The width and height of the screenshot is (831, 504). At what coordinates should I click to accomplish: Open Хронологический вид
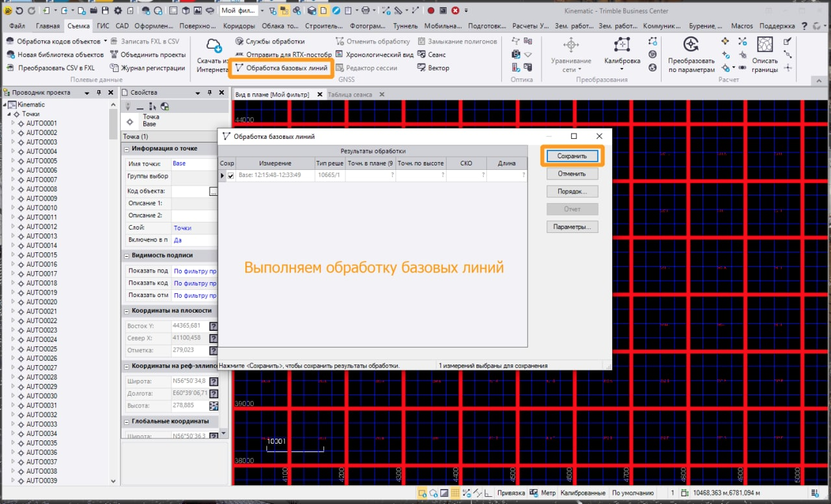[x=379, y=55]
